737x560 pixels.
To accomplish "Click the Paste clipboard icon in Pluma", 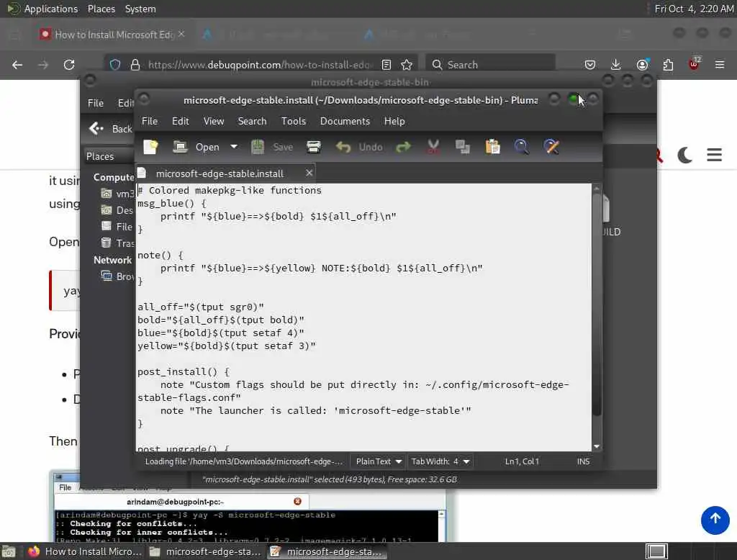I will click(x=492, y=147).
